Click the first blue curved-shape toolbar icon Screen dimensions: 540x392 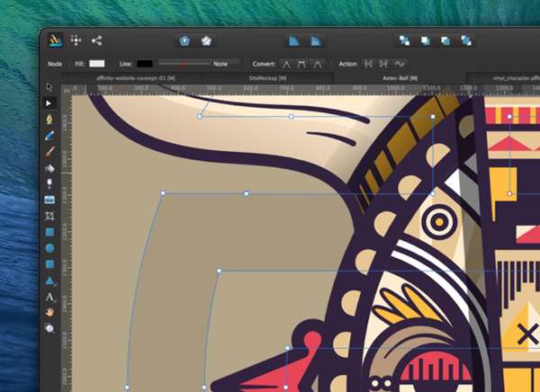click(x=294, y=41)
